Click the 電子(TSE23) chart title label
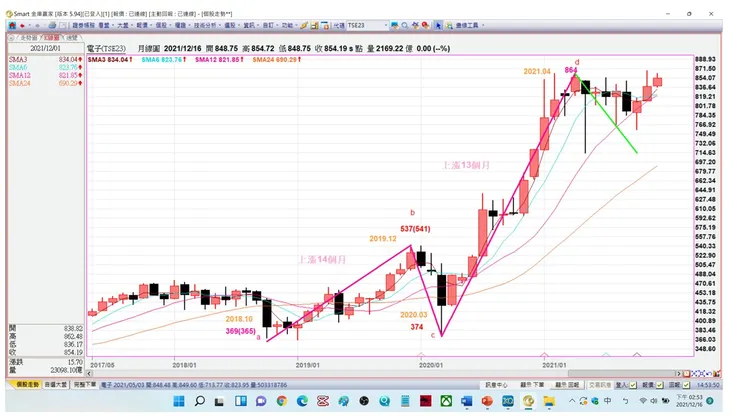Screen dimensions: 740x416 107,48
